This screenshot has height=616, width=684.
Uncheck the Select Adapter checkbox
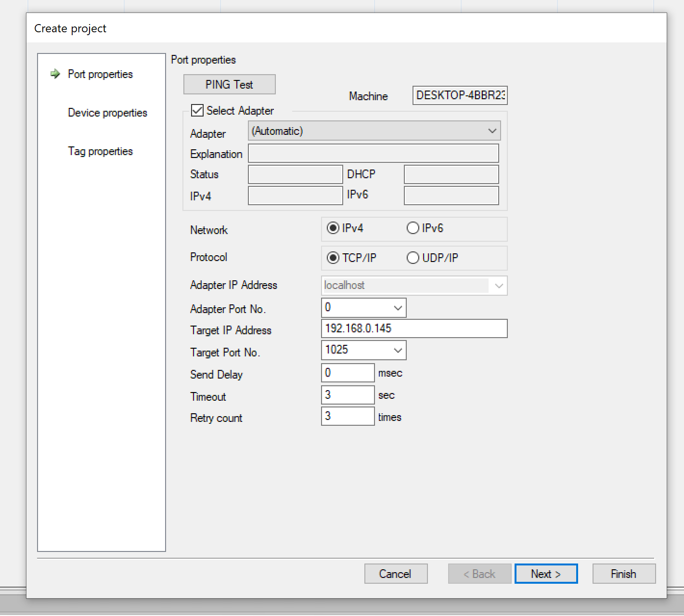pyautogui.click(x=197, y=110)
